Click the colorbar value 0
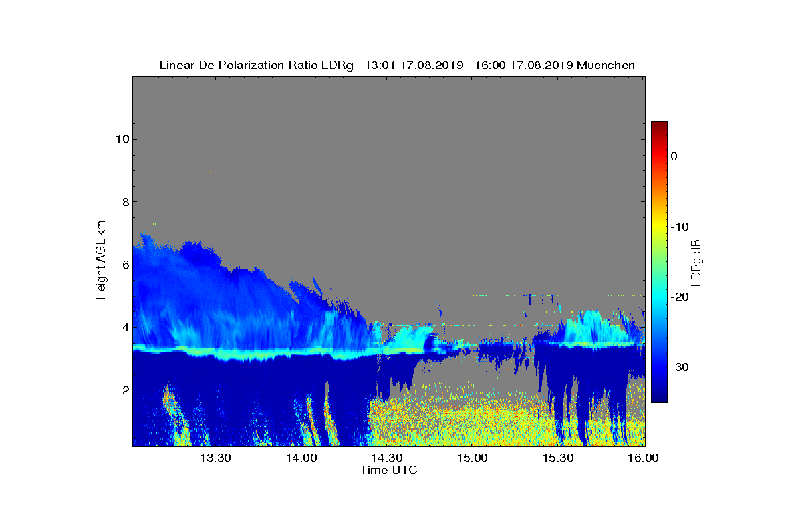The image size is (798, 532). click(x=674, y=156)
